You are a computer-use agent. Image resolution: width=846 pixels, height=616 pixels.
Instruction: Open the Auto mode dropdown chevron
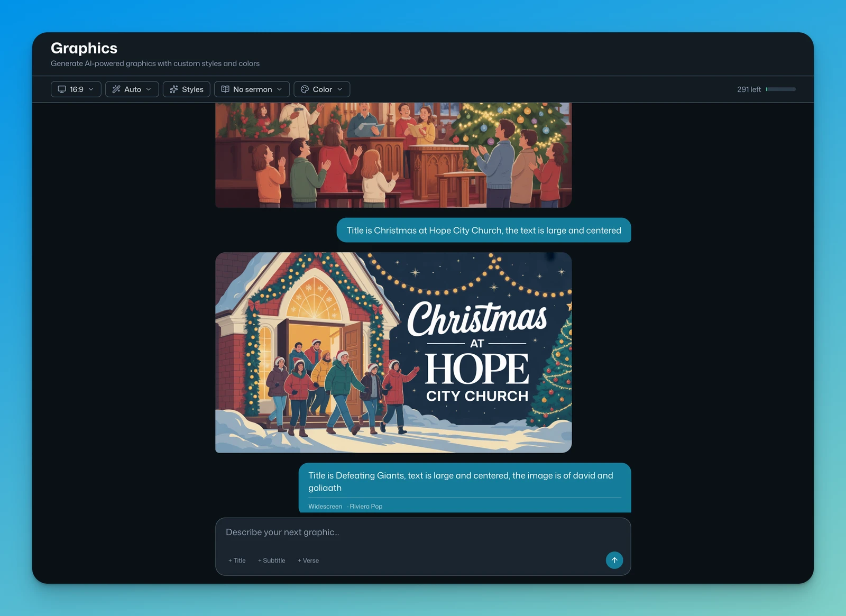tap(149, 89)
